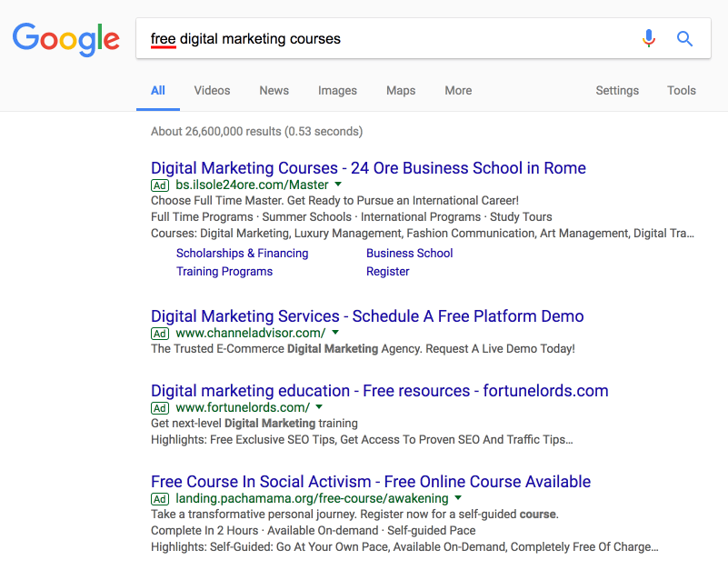The height and width of the screenshot is (570, 728).
Task: Switch to the Videos tab
Action: (212, 91)
